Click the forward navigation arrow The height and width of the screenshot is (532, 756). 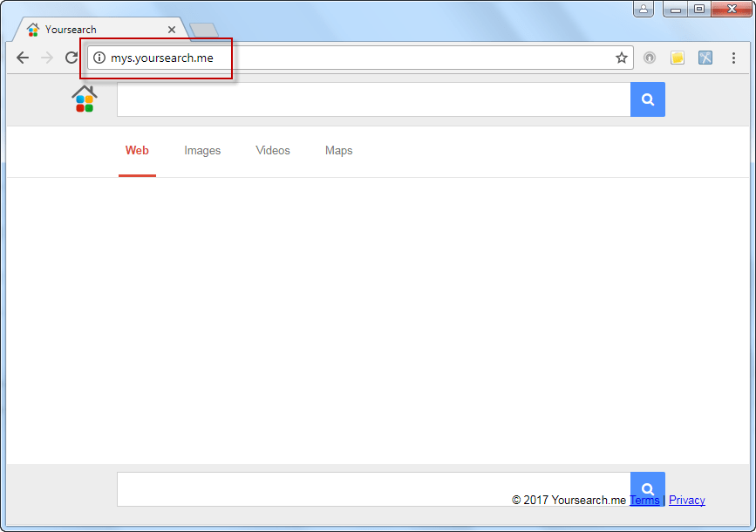coord(47,58)
